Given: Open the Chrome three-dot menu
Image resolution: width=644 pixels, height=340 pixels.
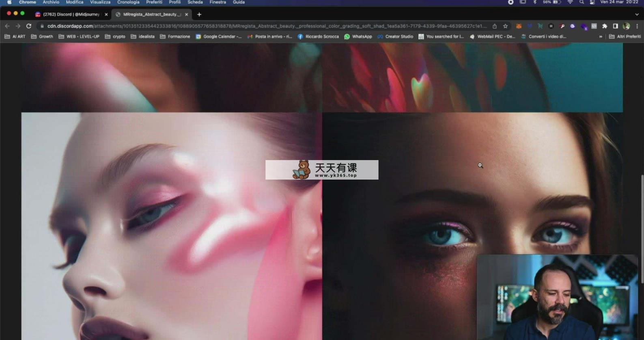Looking at the screenshot, I should pyautogui.click(x=637, y=26).
